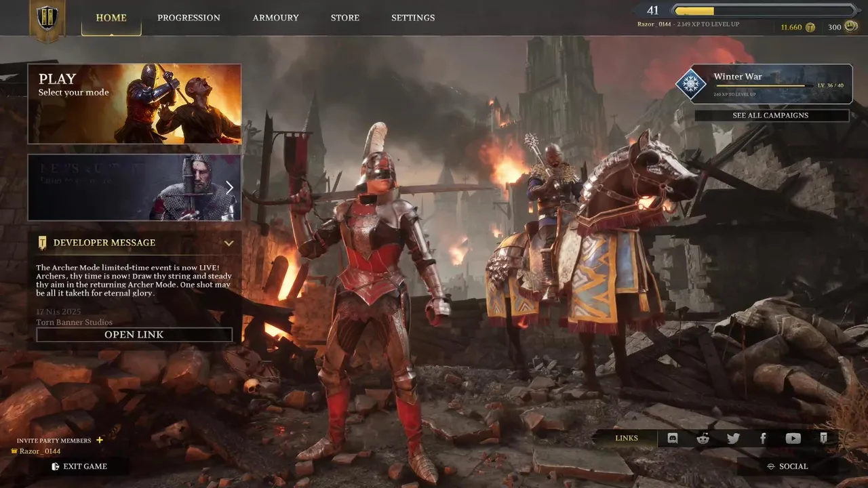This screenshot has width=868, height=488.
Task: Click the Play Select your mode tile
Action: (134, 104)
